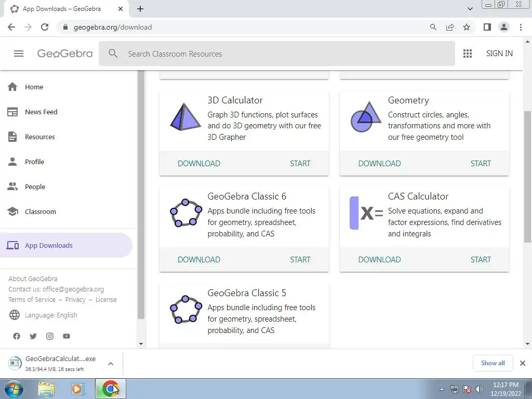Click the Geometry circle-triangle icon

pyautogui.click(x=366, y=117)
